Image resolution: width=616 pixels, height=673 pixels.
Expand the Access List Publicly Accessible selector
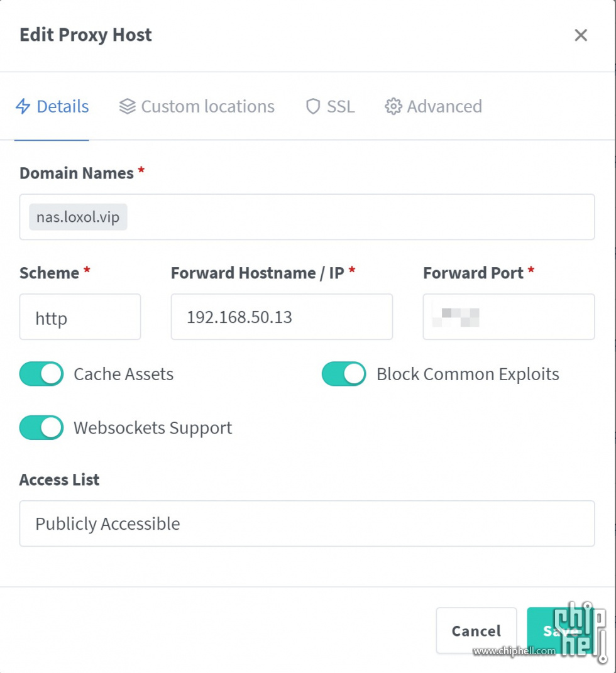click(x=307, y=523)
